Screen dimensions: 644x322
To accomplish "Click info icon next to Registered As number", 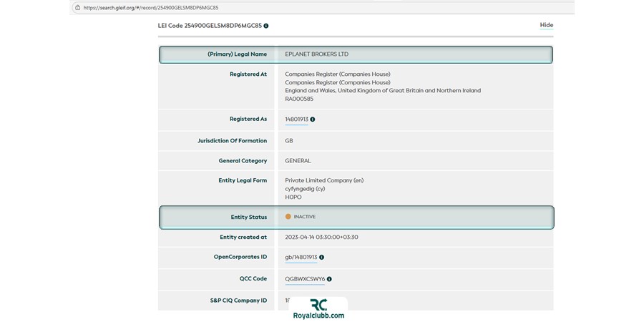I will tap(313, 119).
